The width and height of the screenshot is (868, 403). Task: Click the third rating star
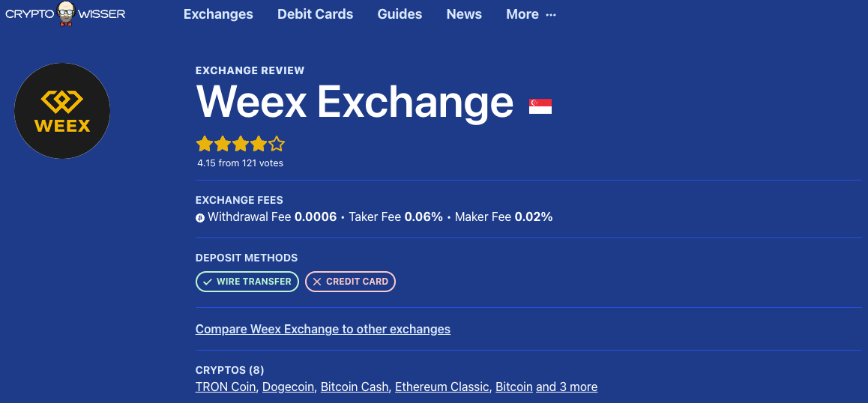(x=240, y=145)
